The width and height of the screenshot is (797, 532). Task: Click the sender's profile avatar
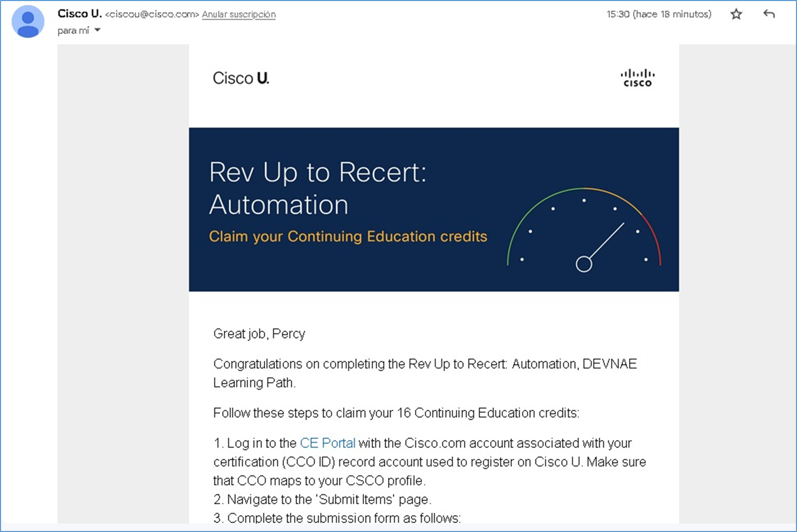(27, 21)
